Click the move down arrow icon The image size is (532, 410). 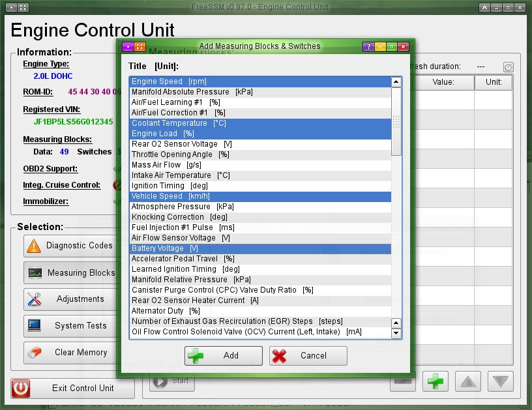tap(501, 381)
